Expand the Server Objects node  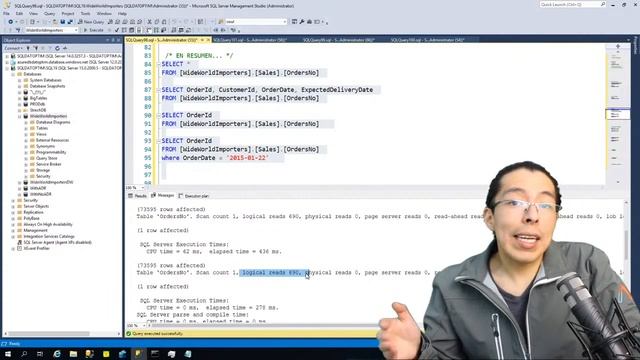[x=13, y=207]
